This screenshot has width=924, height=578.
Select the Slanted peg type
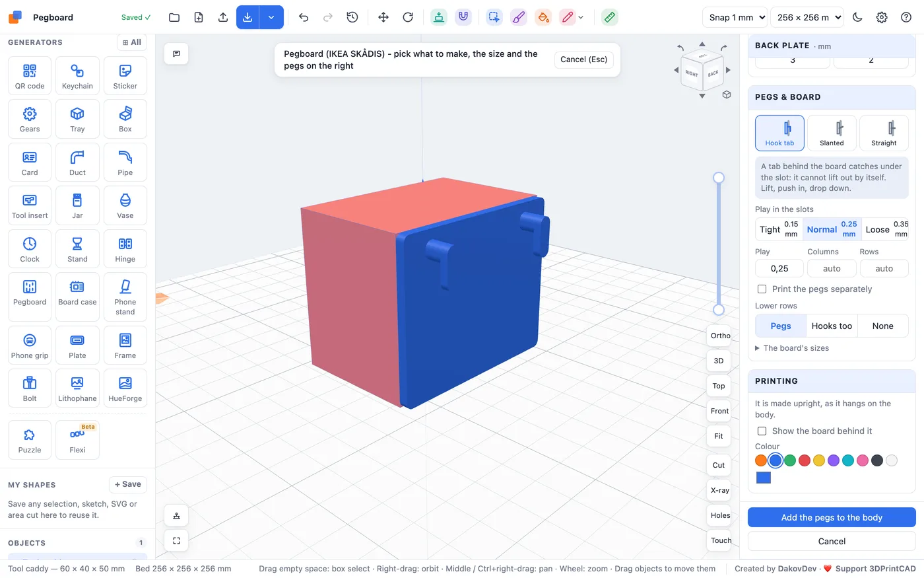point(832,133)
